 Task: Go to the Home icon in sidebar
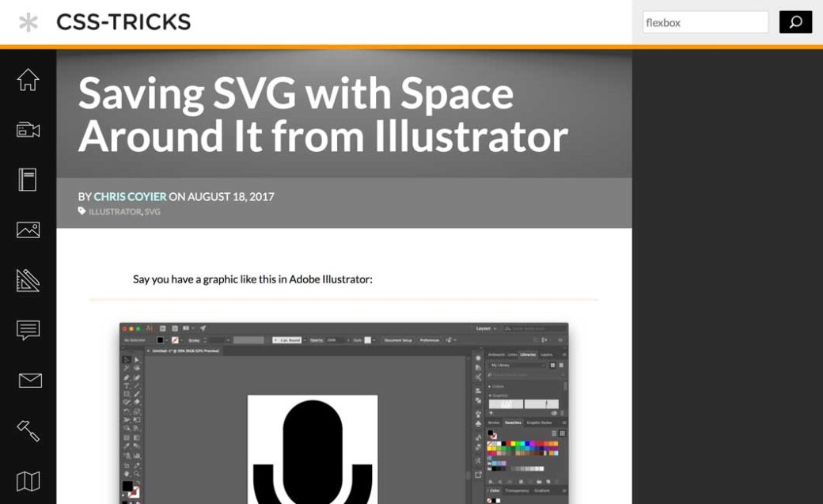click(28, 80)
